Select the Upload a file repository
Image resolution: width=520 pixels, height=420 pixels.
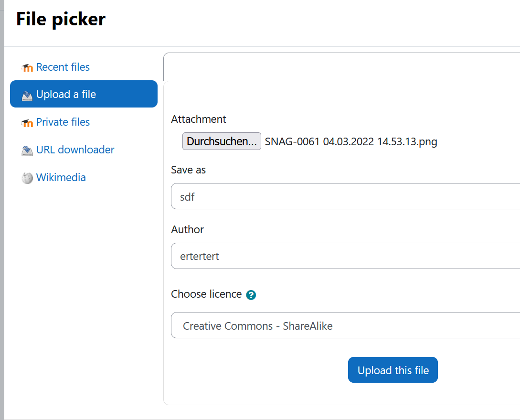(x=84, y=94)
